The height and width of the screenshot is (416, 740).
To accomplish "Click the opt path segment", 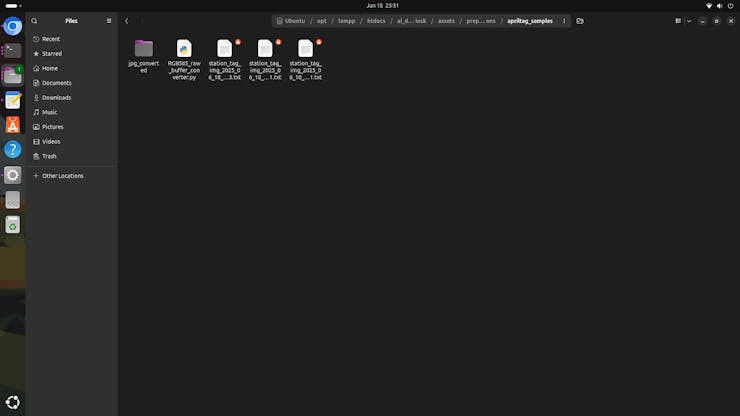I will [321, 21].
